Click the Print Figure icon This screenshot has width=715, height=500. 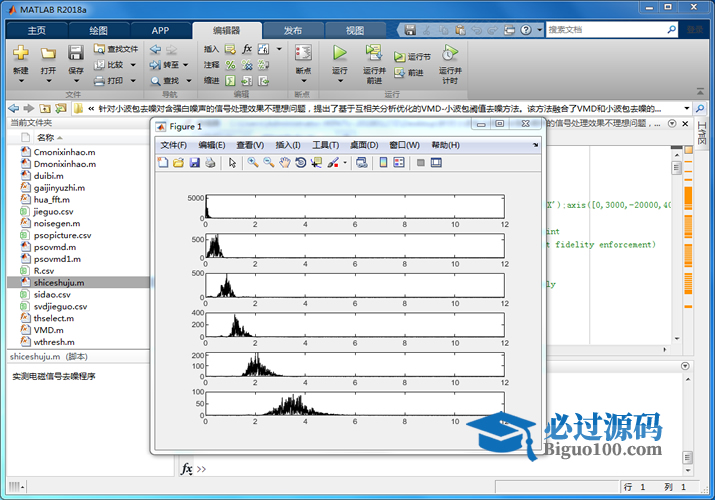click(210, 163)
